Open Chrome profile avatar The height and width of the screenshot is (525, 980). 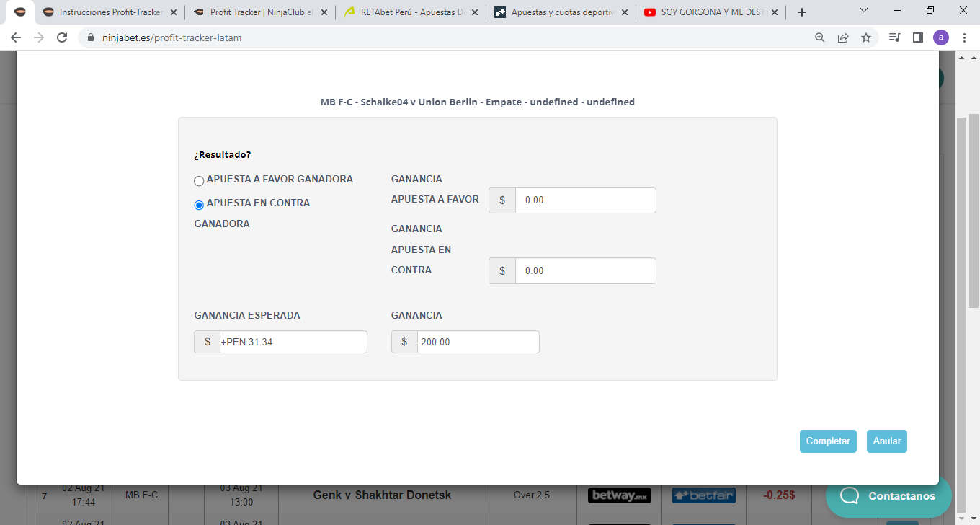tap(941, 37)
